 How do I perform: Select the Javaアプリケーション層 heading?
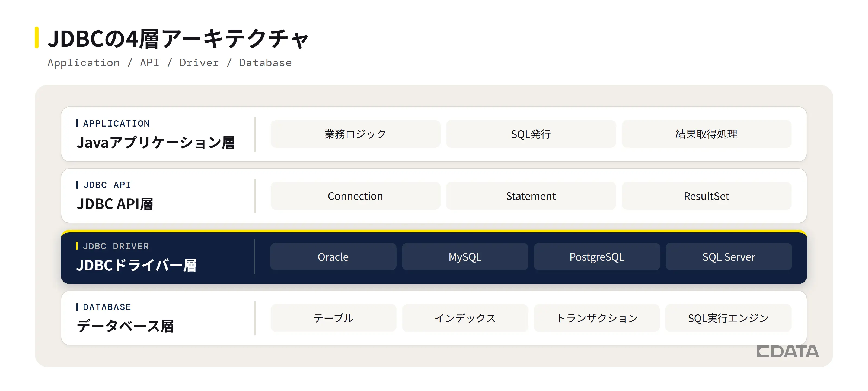156,142
